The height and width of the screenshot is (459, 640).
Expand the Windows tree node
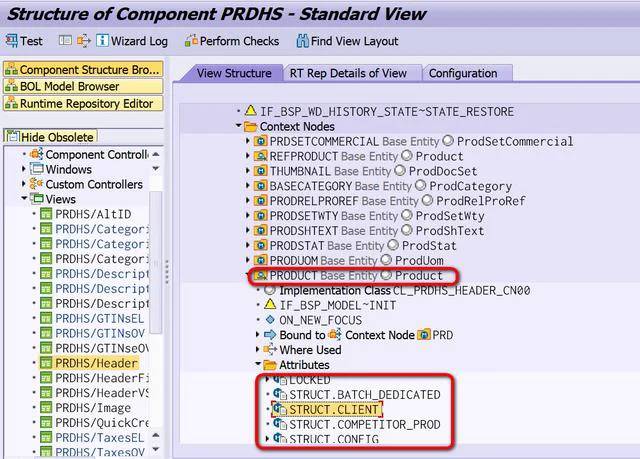coord(24,170)
